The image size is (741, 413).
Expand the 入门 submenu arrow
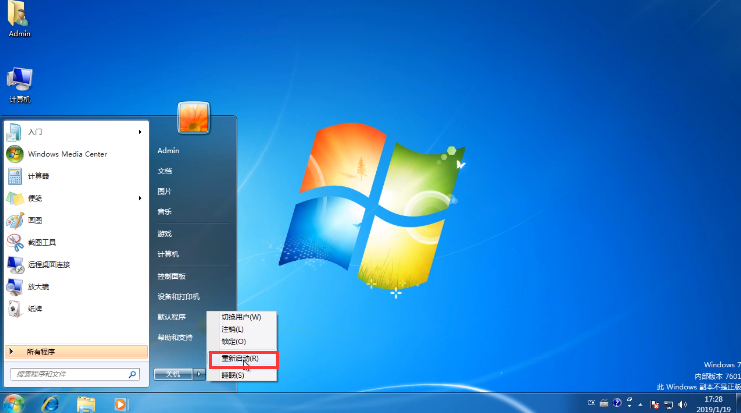click(x=140, y=132)
